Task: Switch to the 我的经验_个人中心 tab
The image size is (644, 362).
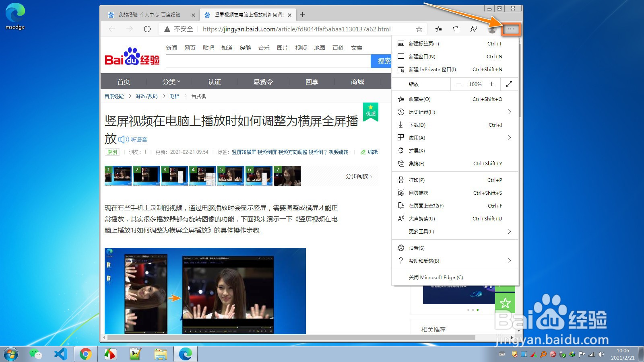Action: pyautogui.click(x=149, y=15)
